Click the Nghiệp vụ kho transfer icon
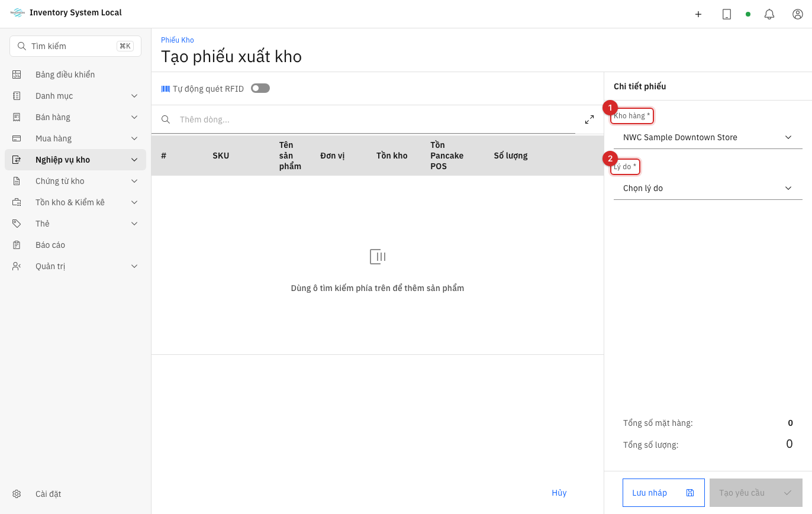This screenshot has height=514, width=812. tap(17, 160)
